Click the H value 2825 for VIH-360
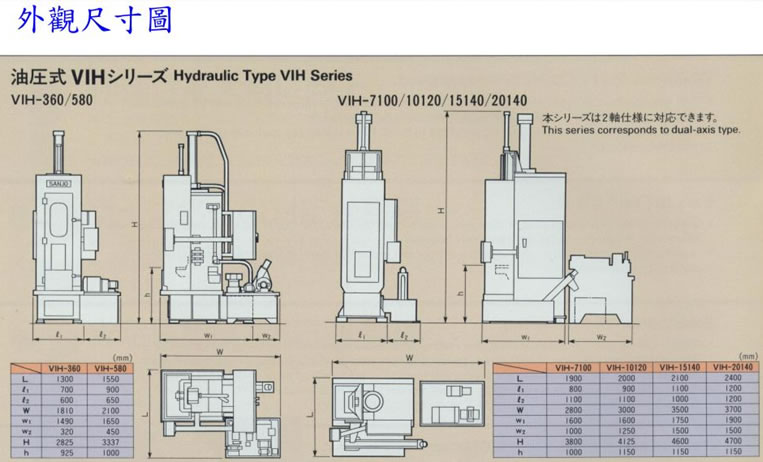Viewport: 763px width, 462px height. (65, 442)
